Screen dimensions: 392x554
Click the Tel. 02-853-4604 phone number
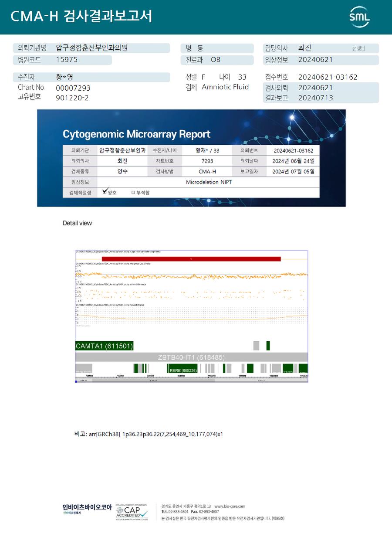175,512
